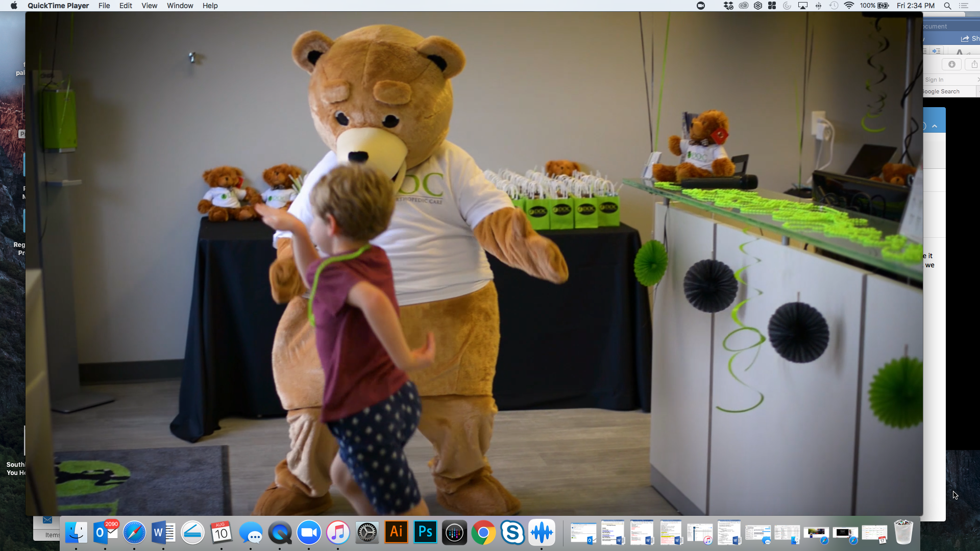
Task: Open Finder from the Dock
Action: point(76,533)
